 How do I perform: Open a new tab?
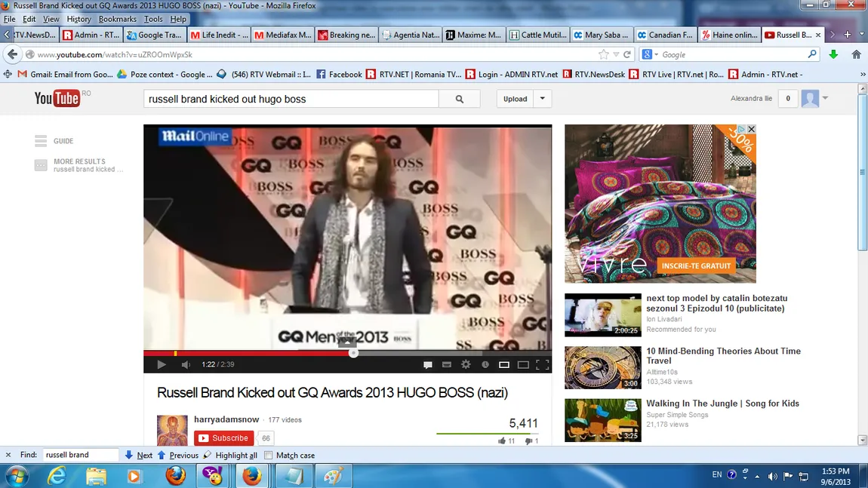pos(848,34)
